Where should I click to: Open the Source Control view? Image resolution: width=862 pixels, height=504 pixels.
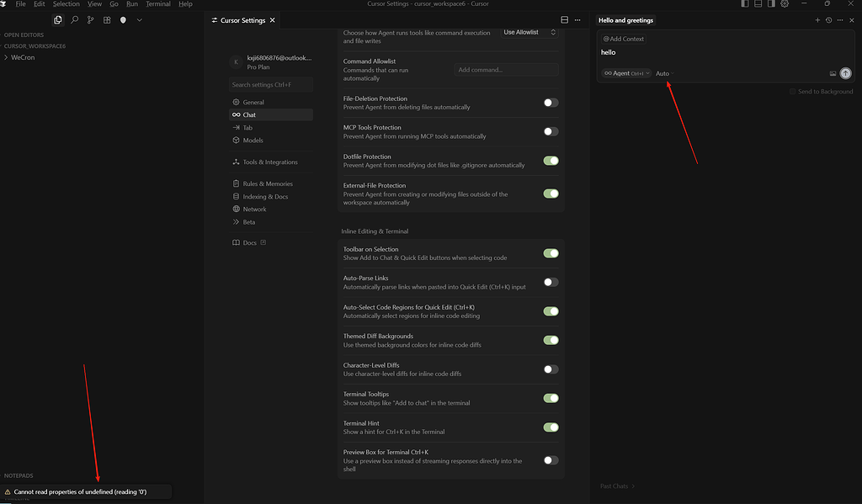pyautogui.click(x=90, y=19)
